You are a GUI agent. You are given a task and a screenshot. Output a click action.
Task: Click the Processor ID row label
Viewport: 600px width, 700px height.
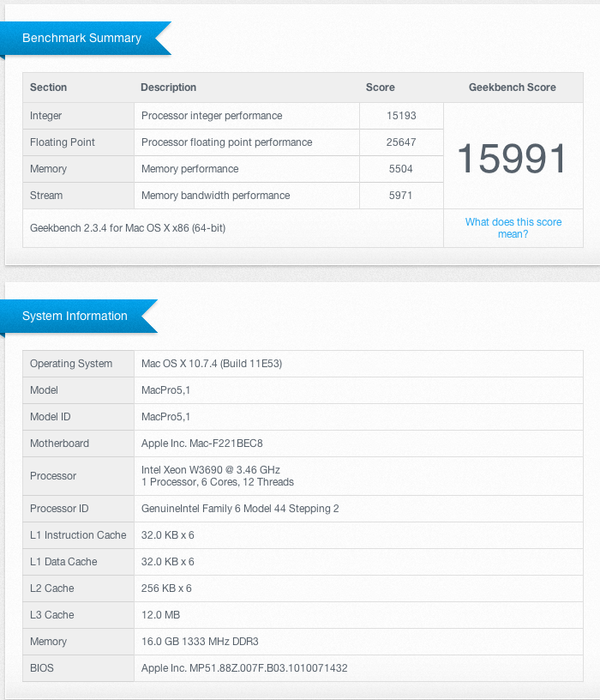[59, 509]
